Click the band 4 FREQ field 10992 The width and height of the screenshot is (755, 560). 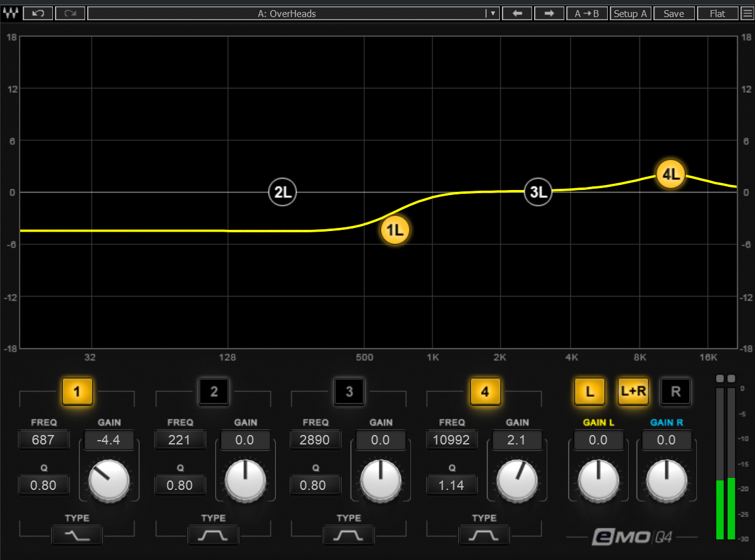(x=451, y=440)
